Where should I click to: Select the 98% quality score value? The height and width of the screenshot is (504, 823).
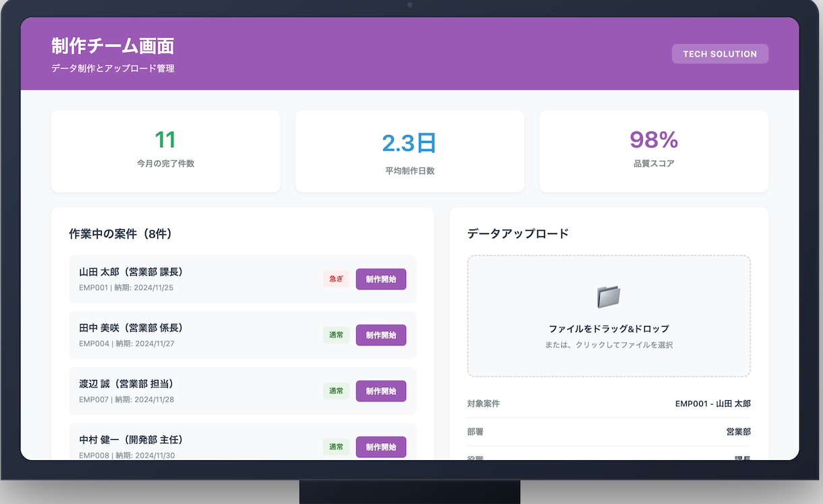point(654,140)
